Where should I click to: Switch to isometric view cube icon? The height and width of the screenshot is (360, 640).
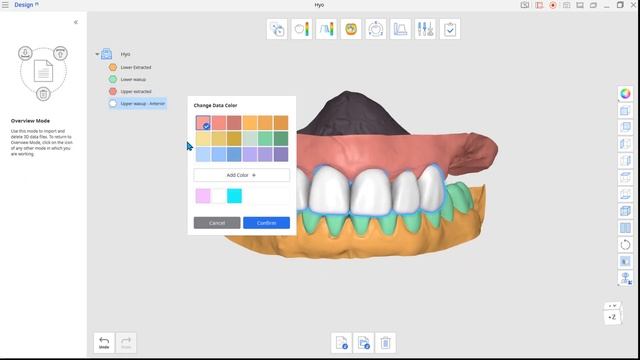(x=625, y=211)
